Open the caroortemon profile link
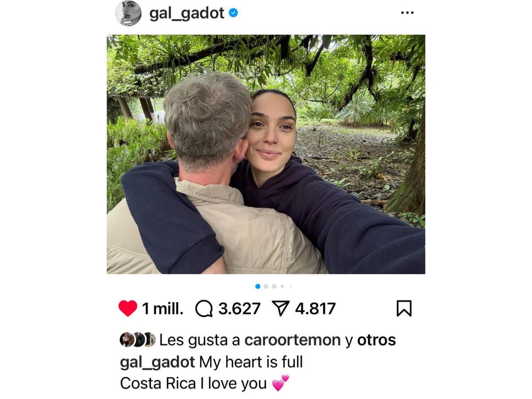The height and width of the screenshot is (399, 532). (x=292, y=340)
